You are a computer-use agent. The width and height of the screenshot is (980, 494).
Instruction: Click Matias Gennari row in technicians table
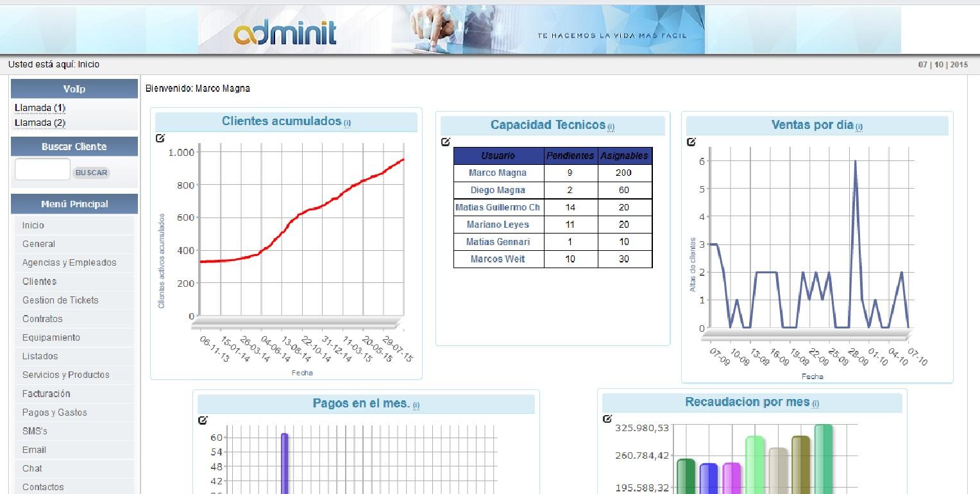[553, 242]
